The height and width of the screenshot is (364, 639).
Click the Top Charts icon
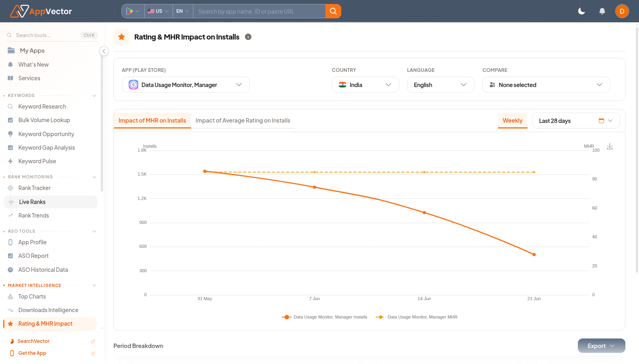(x=10, y=297)
